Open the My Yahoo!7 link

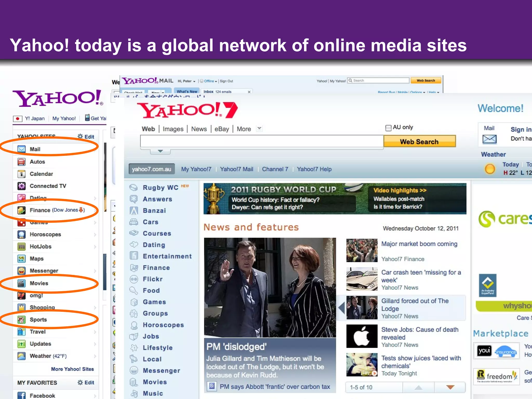pyautogui.click(x=196, y=169)
